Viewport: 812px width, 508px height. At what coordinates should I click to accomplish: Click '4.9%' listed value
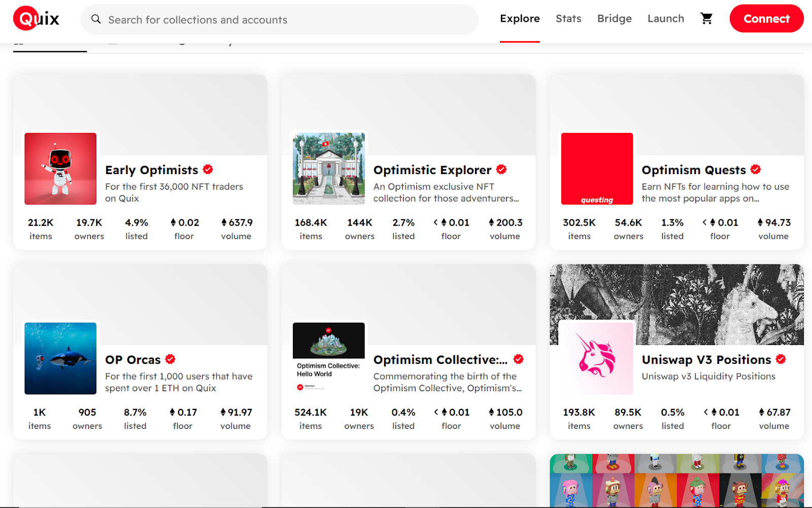pos(137,223)
